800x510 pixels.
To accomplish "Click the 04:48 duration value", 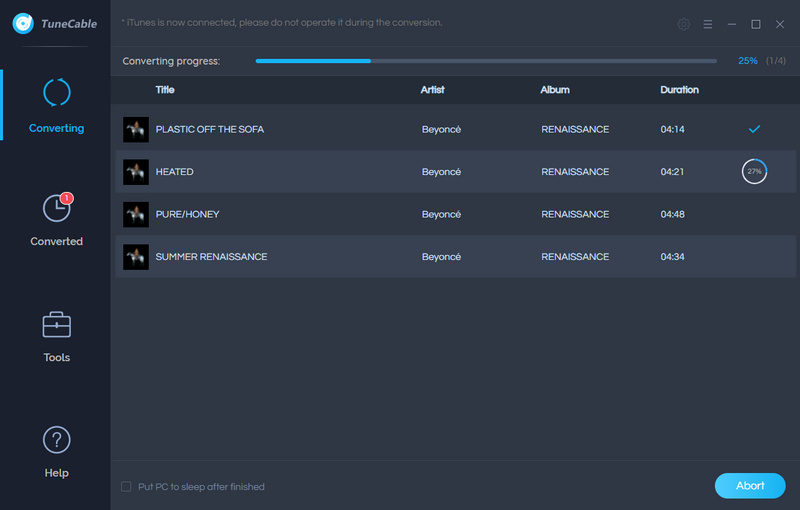I will 672,214.
